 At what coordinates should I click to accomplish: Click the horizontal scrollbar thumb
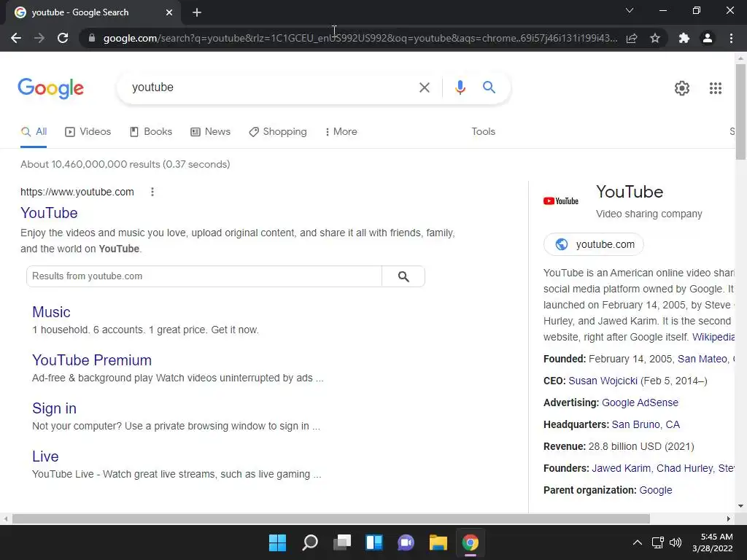tap(331, 518)
